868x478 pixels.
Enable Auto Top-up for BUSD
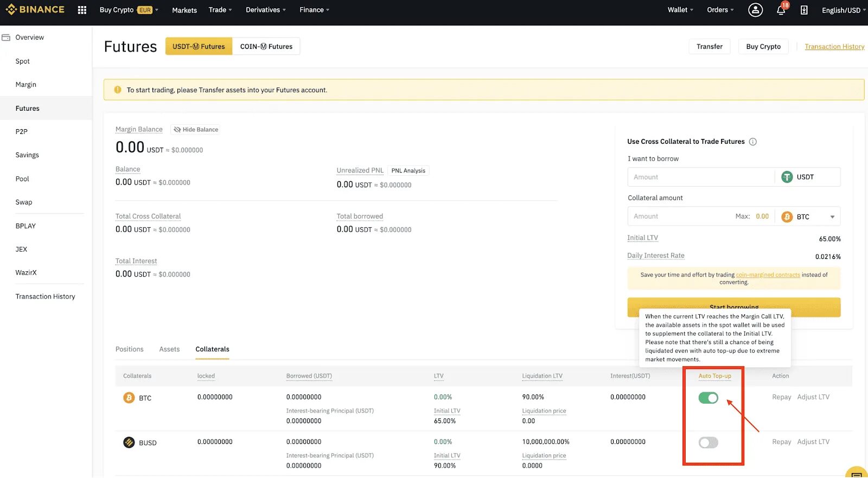point(708,442)
